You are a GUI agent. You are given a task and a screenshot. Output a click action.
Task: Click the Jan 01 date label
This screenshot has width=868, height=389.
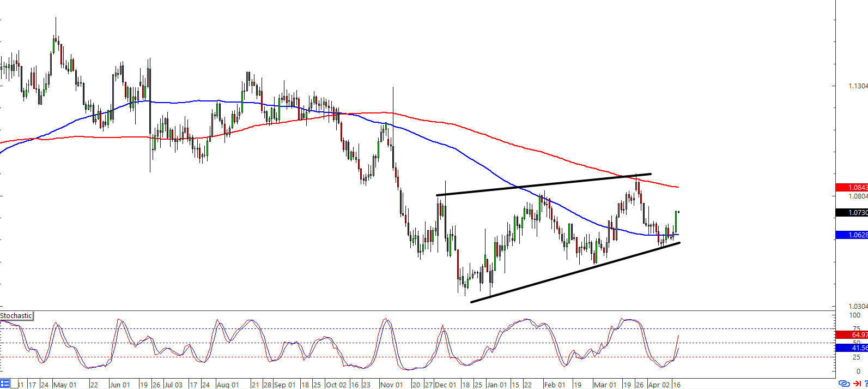(x=497, y=385)
